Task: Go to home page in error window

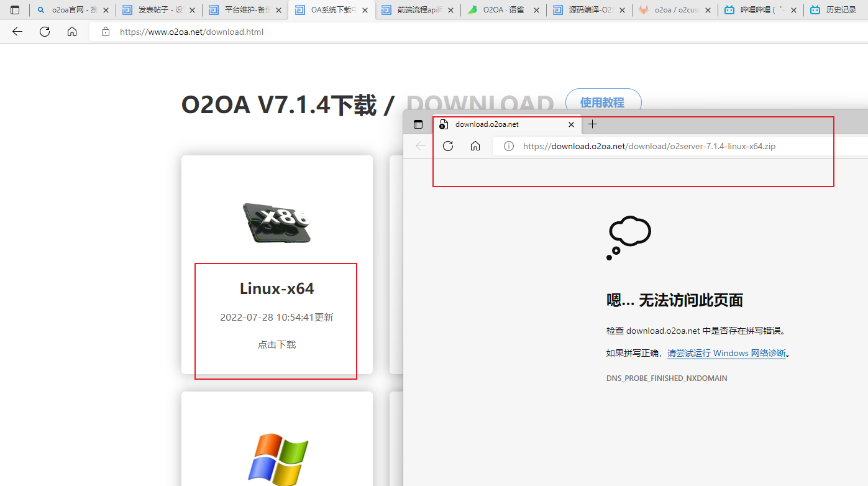Action: coord(475,146)
